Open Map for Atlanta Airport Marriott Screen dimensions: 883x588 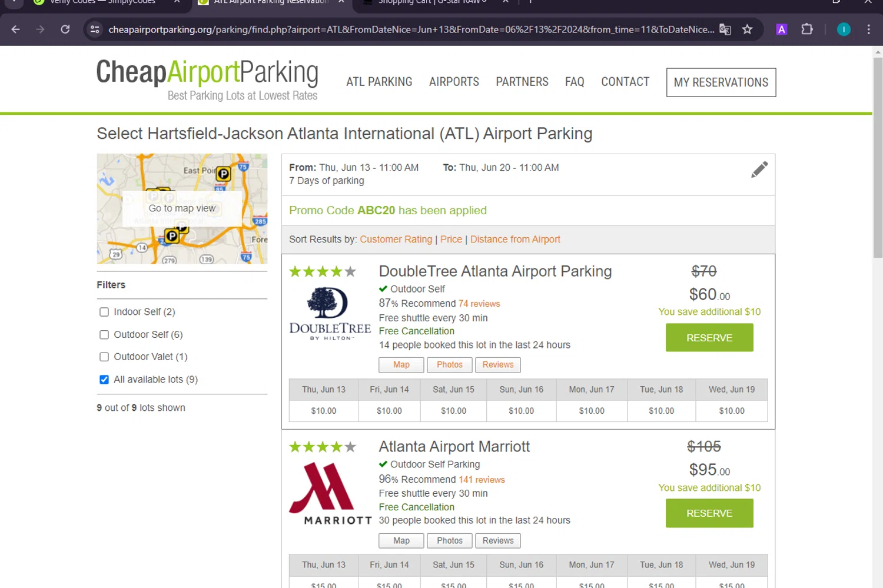click(x=401, y=541)
